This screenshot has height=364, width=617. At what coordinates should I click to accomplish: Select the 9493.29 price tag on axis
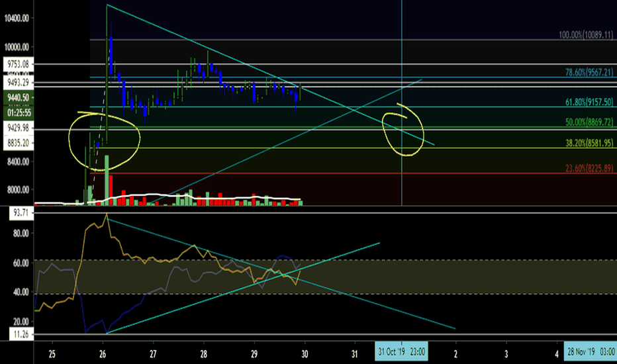18,83
